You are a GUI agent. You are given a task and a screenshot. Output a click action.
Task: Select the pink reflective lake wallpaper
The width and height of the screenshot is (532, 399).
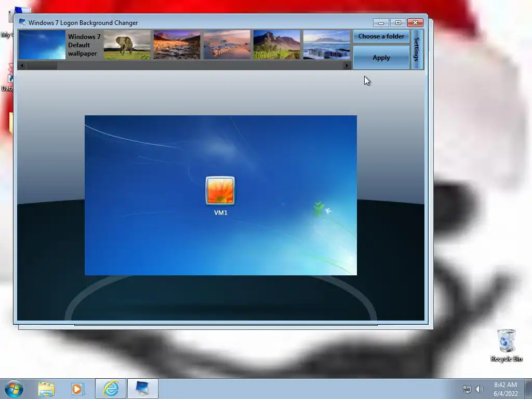(x=227, y=45)
